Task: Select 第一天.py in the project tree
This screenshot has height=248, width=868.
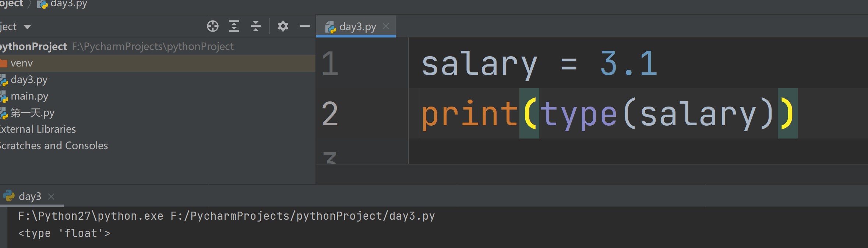Action: pyautogui.click(x=32, y=113)
